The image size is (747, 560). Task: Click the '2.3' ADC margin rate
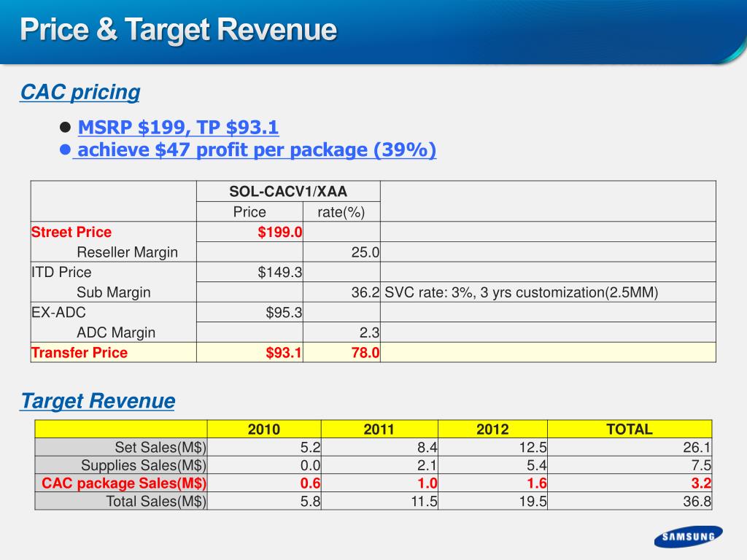tap(369, 332)
